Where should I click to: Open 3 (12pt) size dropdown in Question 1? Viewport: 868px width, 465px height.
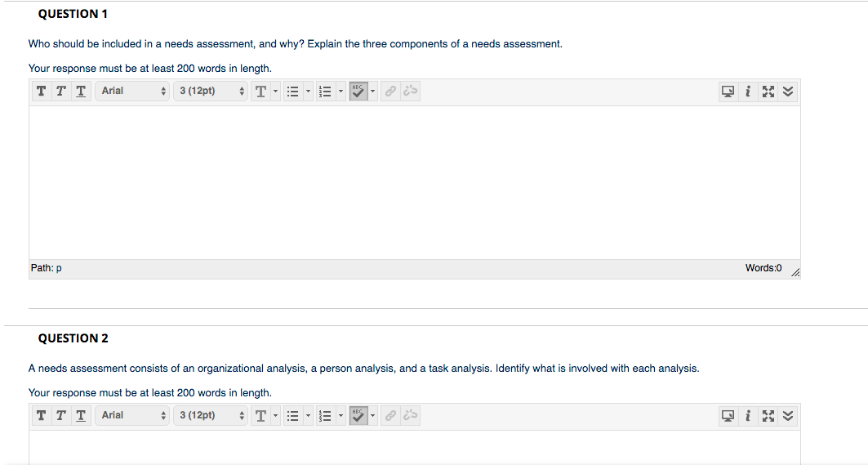(211, 91)
